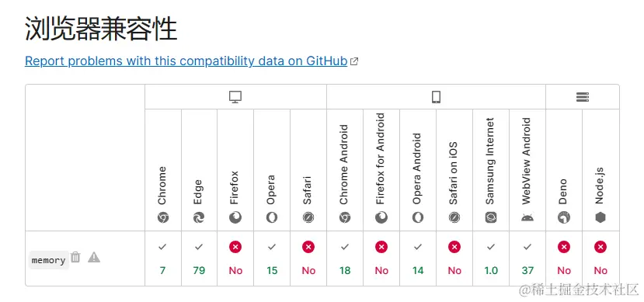Viewport: 644px width, 302px height.
Task: Click the deprecated trash icon beside memory
Action: 75,257
